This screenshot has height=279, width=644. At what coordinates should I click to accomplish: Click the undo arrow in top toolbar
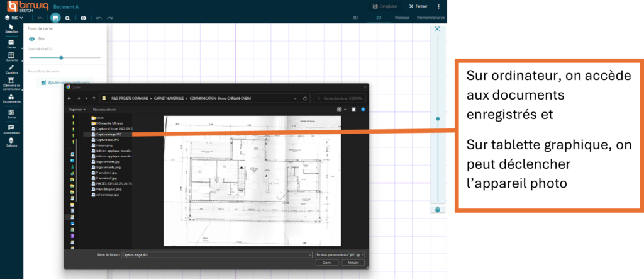99,18
